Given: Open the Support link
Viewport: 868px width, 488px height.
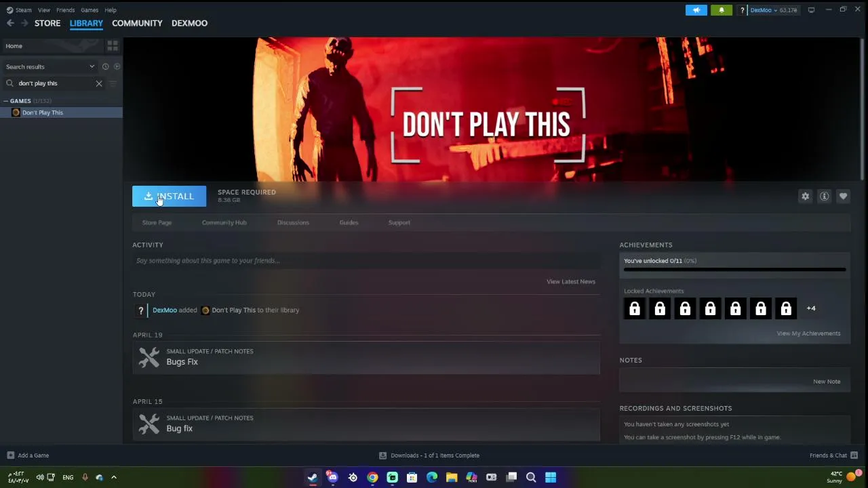Looking at the screenshot, I should tap(399, 222).
